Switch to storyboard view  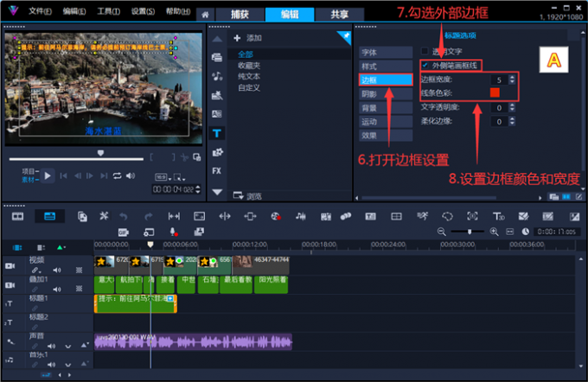point(18,215)
